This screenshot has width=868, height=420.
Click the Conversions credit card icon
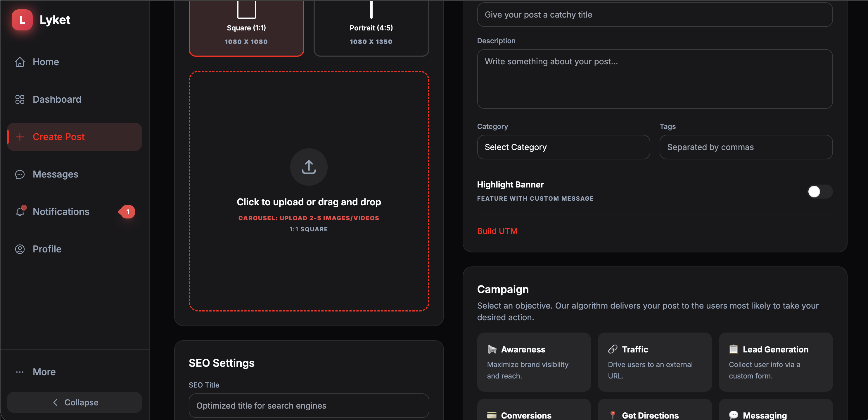coord(492,416)
